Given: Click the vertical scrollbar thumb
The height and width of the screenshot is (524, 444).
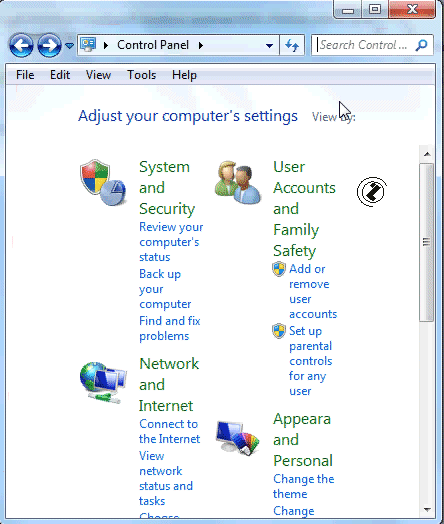Looking at the screenshot, I should click(426, 242).
